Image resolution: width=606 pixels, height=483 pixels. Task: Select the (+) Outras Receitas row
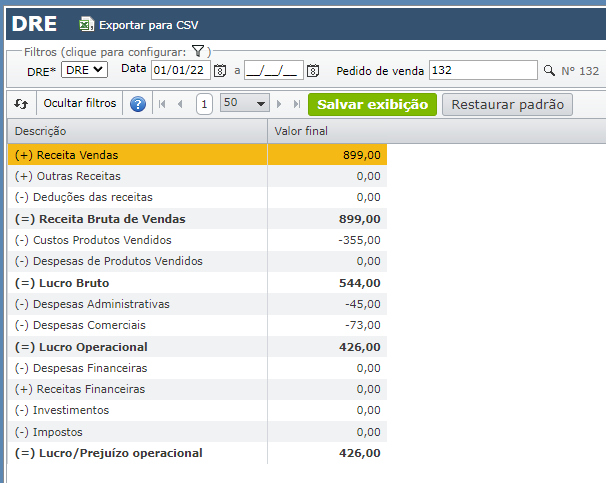197,176
